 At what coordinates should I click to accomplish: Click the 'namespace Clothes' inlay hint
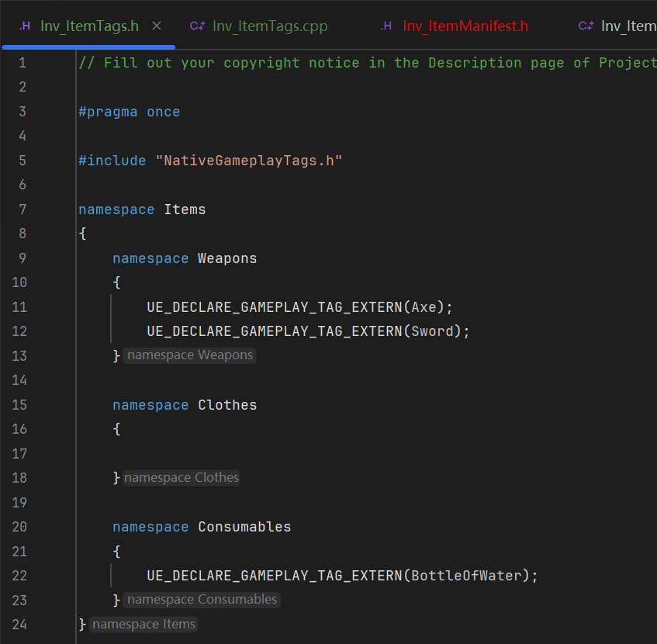pyautogui.click(x=181, y=478)
